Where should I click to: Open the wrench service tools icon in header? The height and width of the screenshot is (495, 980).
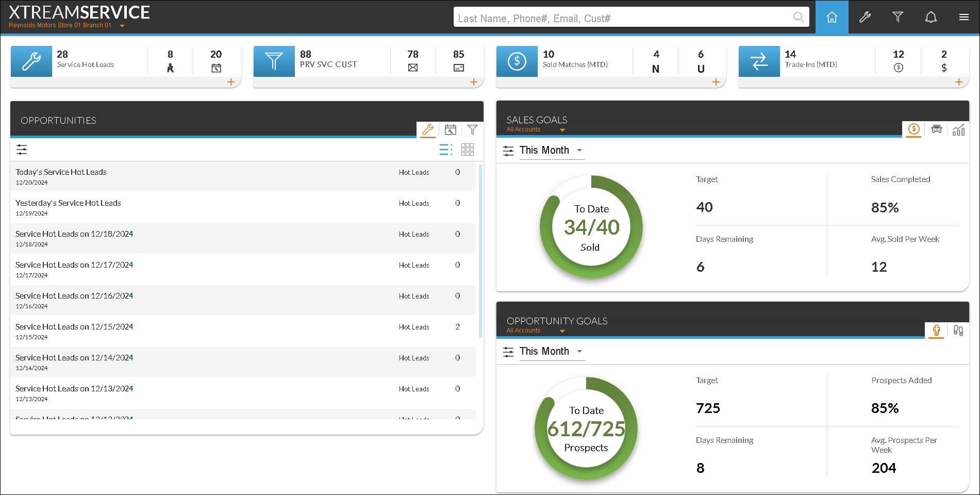(x=865, y=18)
